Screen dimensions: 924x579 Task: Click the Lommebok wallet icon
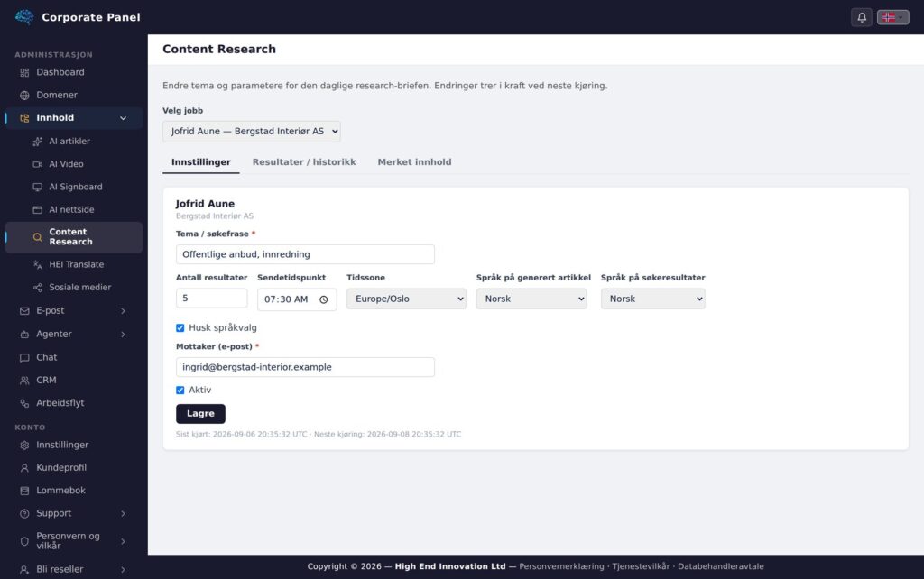tap(24, 491)
